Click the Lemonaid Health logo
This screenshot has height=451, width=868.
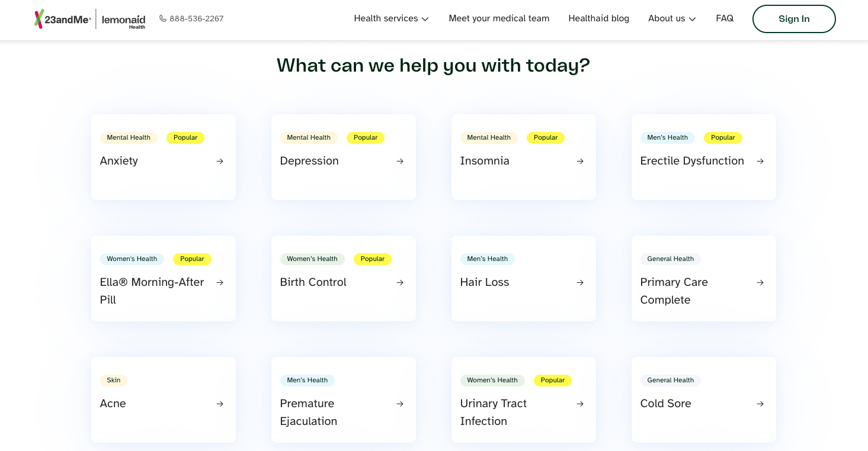tap(124, 20)
